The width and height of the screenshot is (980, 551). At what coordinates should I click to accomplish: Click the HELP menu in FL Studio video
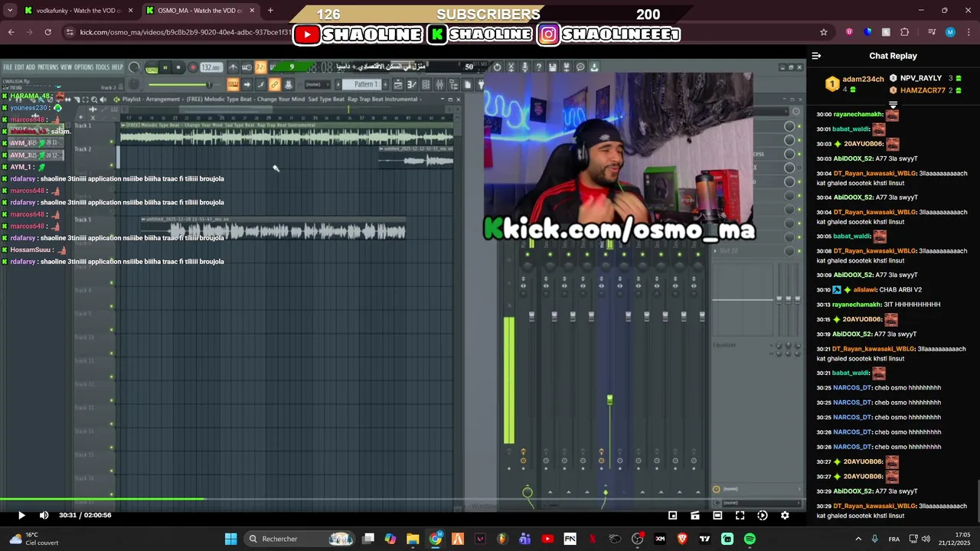click(117, 67)
